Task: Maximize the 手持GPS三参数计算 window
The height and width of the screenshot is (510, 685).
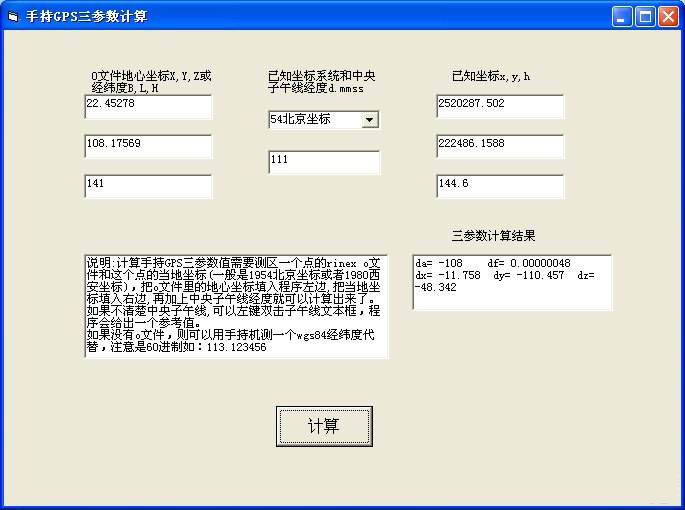Action: coord(645,16)
